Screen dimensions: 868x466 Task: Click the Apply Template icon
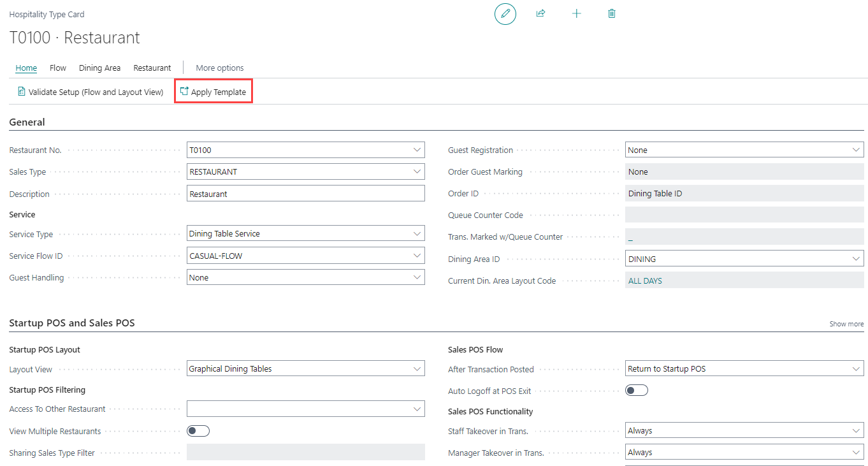click(x=184, y=92)
